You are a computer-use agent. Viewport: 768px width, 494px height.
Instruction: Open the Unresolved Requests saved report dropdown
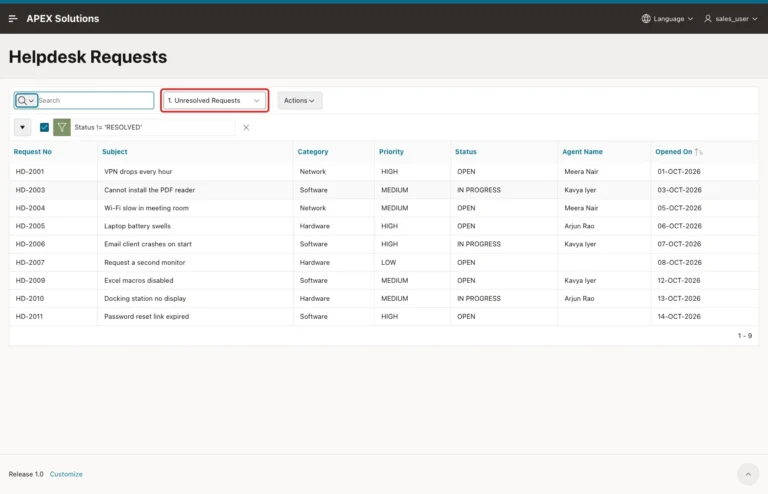[215, 100]
